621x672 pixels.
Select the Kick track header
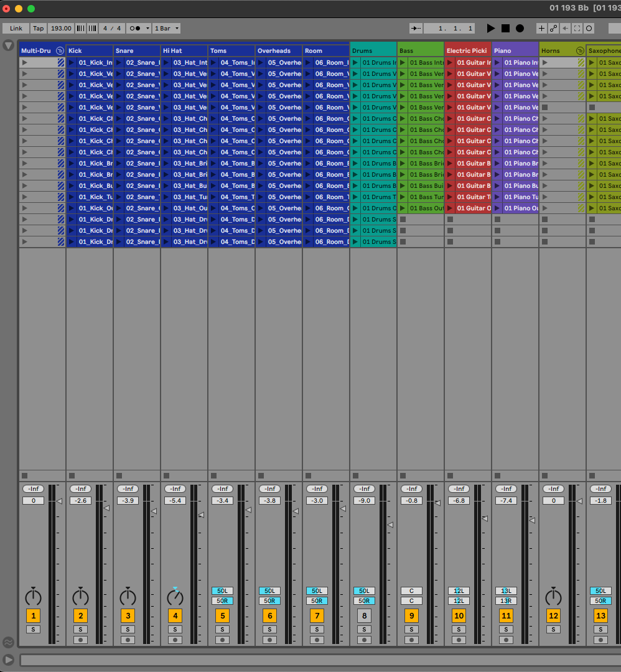pyautogui.click(x=90, y=50)
